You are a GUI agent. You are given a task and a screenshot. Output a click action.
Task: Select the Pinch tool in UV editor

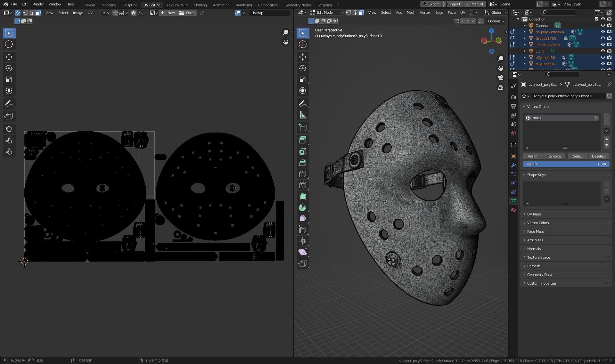point(9,151)
